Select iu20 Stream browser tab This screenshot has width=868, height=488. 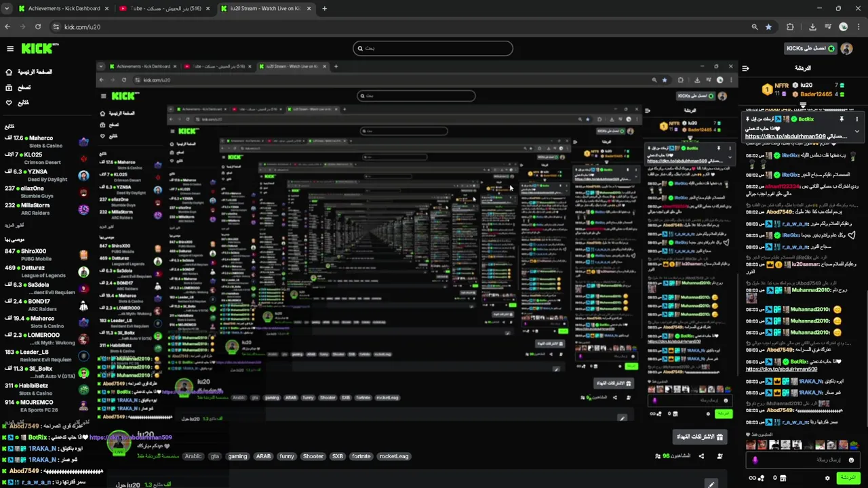click(x=264, y=9)
